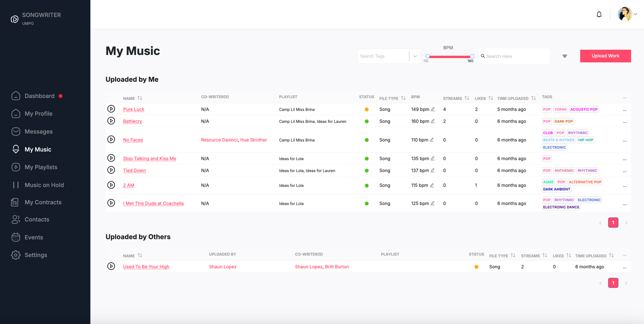644x324 pixels.
Task: Open Music on Hold page
Action: pos(44,185)
